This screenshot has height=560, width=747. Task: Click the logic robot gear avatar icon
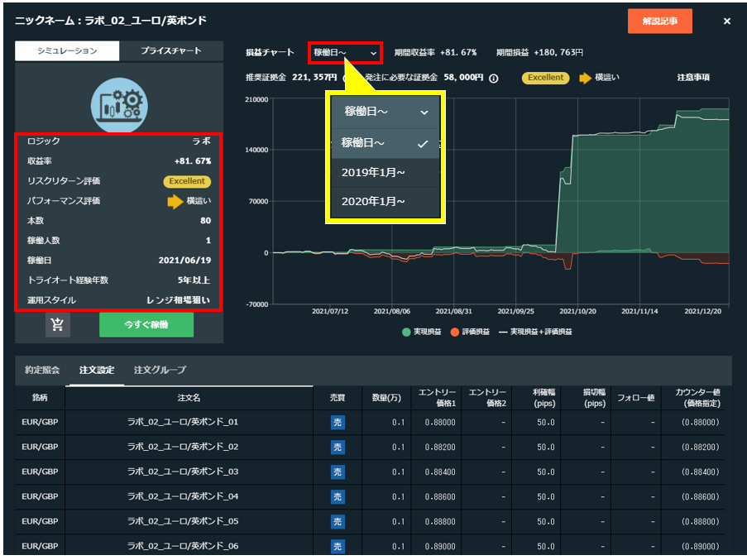coord(119,105)
